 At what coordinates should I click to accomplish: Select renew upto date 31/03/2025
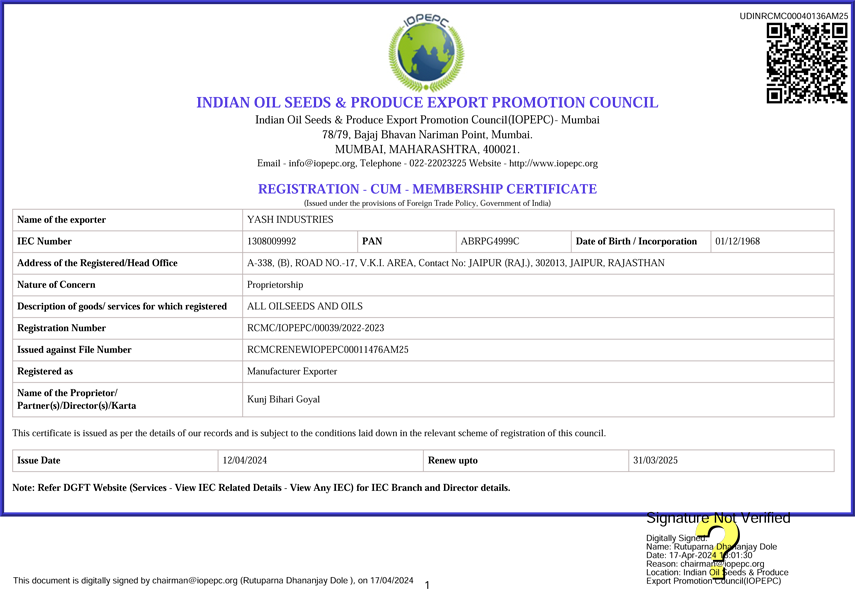[x=655, y=460]
